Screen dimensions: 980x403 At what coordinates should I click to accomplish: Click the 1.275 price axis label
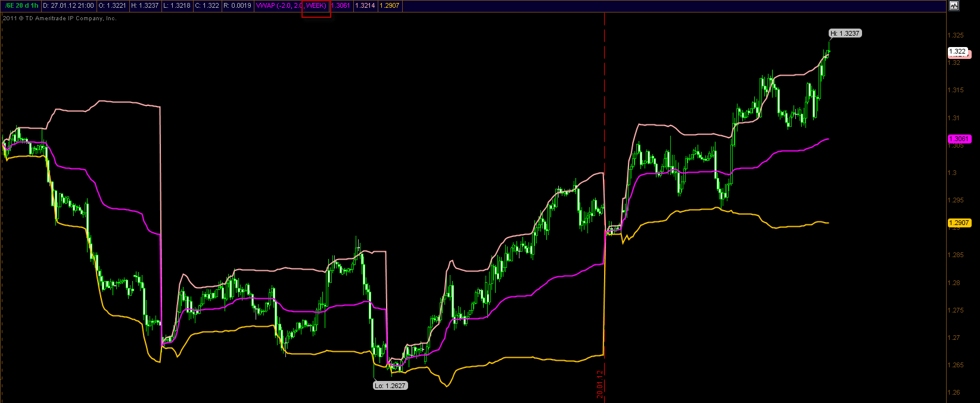click(x=956, y=310)
